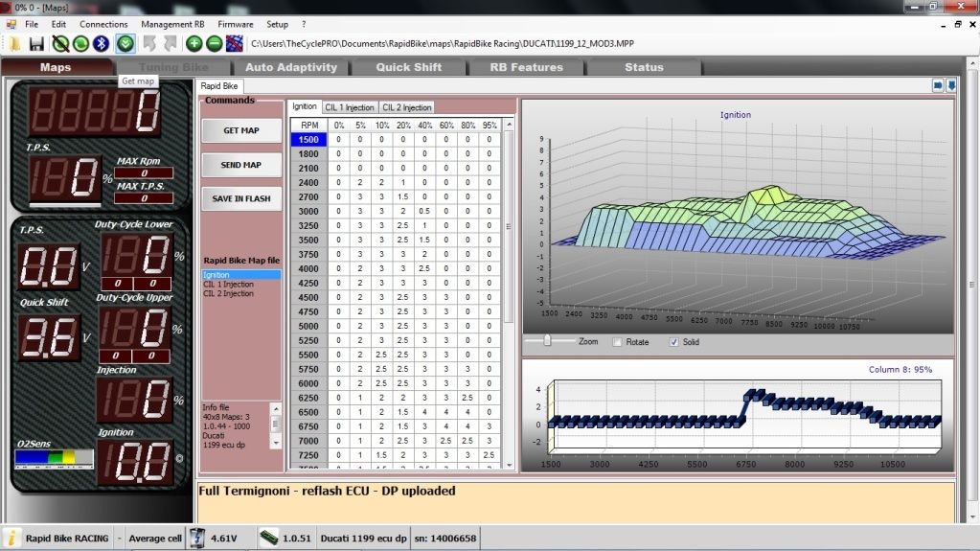Click the map table vertical scrollbar thumb

point(509,226)
